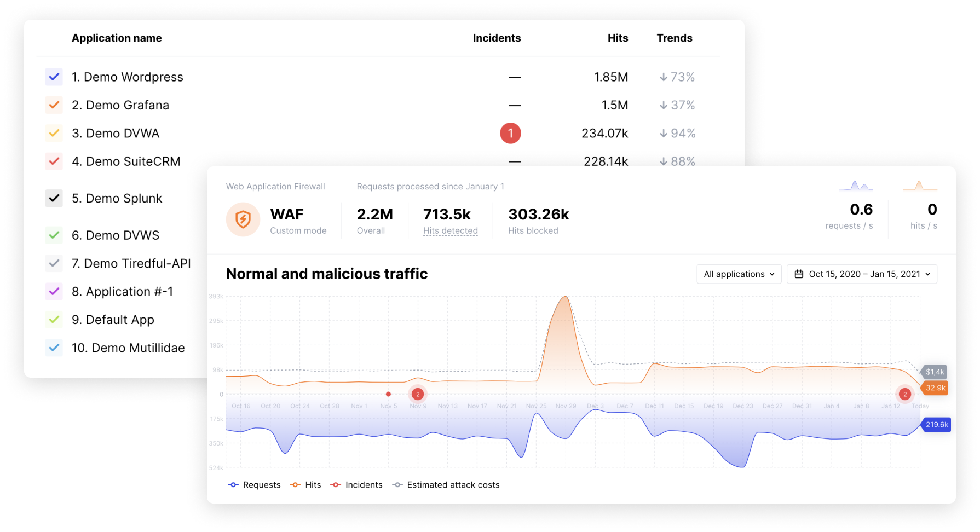Click the incident marker at Nov 9
The image size is (980, 532).
[x=418, y=394]
